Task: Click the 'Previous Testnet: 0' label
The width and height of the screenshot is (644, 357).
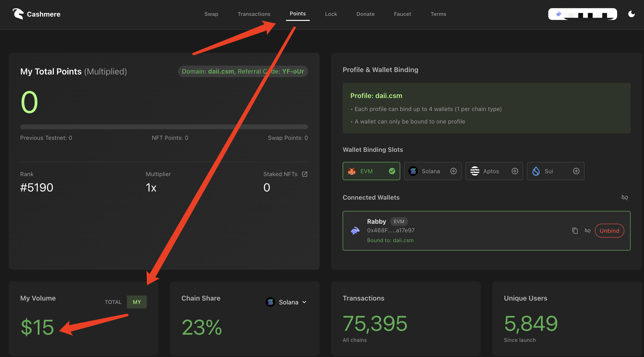Action: tap(46, 138)
